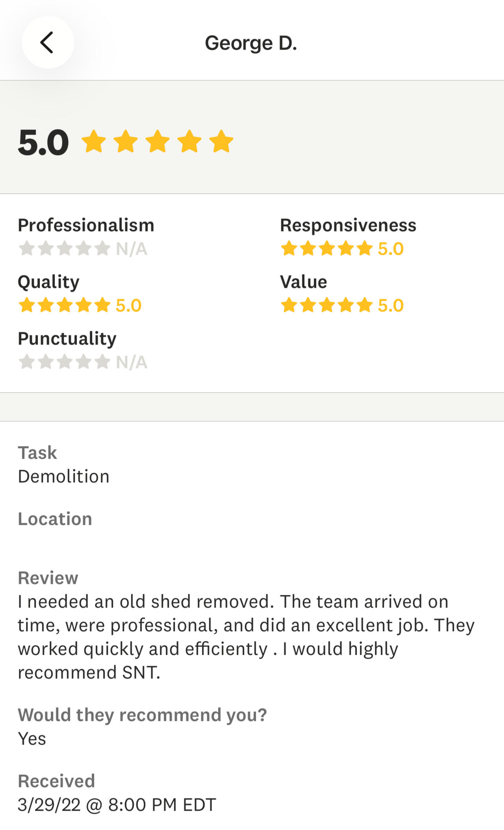Click the yellow Value rating stars

click(327, 305)
